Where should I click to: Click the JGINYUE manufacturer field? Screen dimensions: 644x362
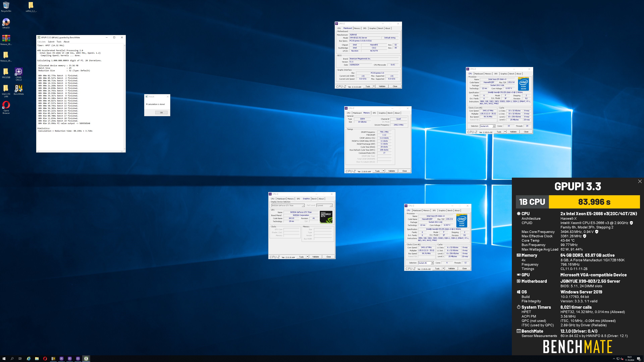[x=374, y=35]
